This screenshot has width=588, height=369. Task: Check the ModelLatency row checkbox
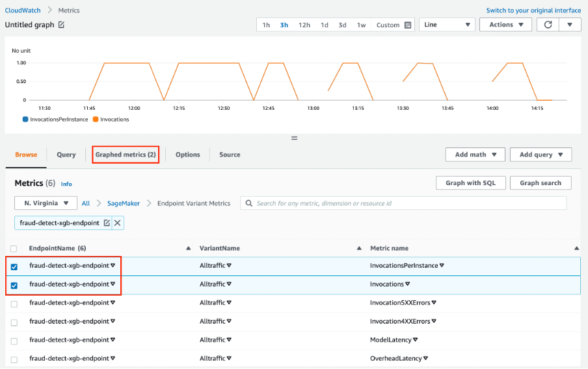point(14,341)
